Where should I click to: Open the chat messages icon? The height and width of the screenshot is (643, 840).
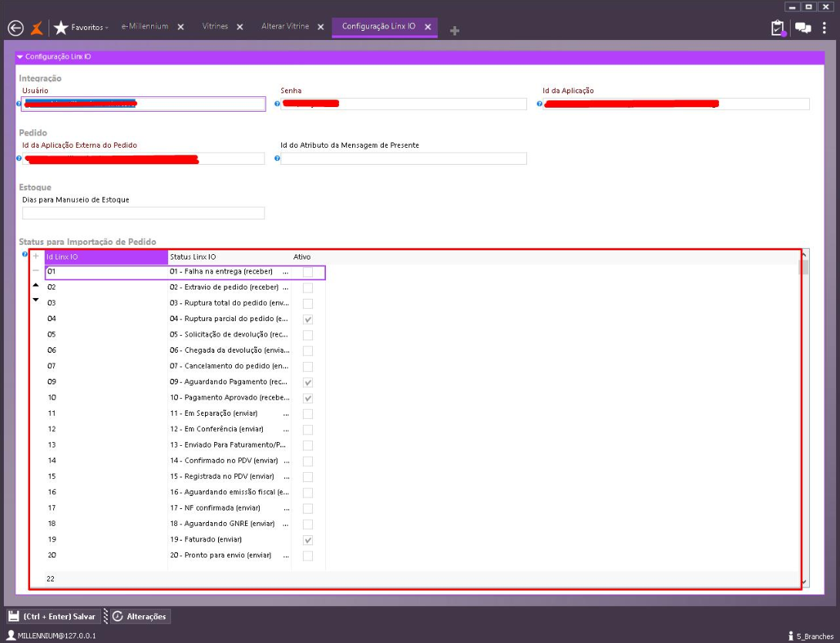click(x=802, y=28)
